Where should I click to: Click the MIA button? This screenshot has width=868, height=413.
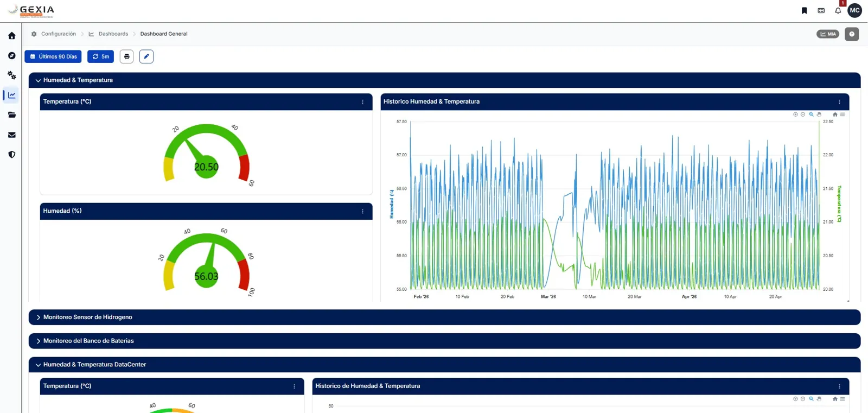click(828, 34)
